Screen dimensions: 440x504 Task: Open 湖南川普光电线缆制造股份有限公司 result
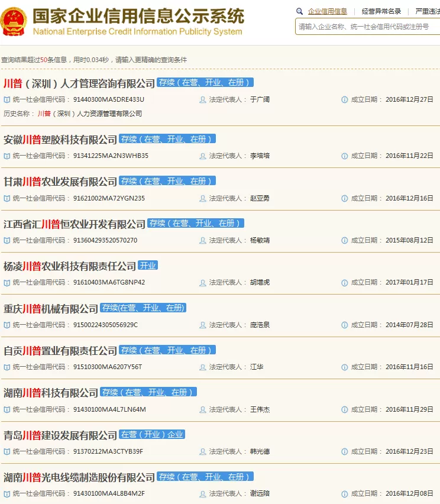(79, 477)
